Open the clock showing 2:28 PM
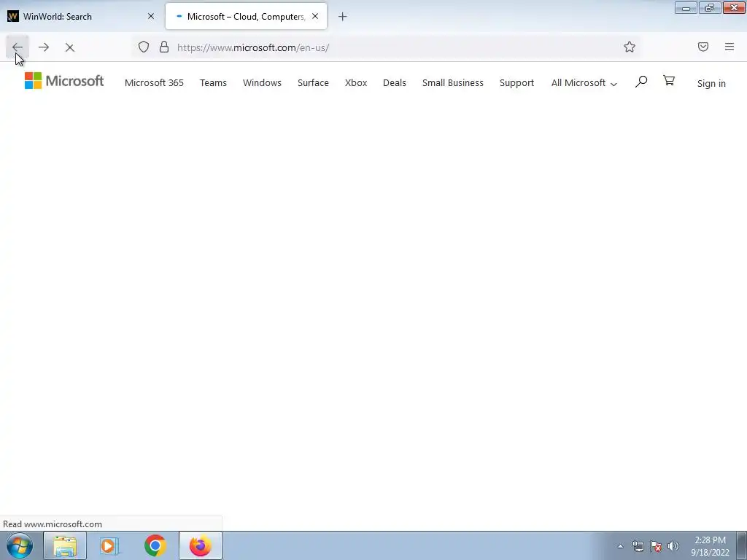Screen dimensions: 747x560 click(x=710, y=546)
